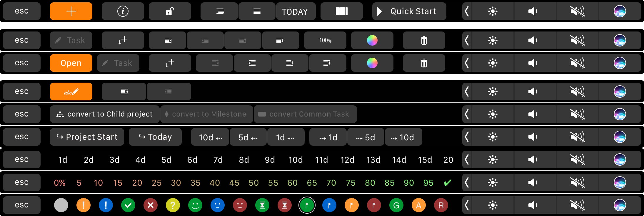Pick the yellow question mark status icon
This screenshot has width=644, height=216.
coord(173,205)
